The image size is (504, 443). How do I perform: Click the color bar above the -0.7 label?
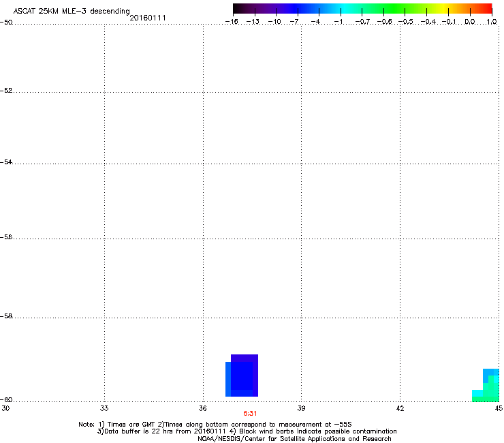click(x=362, y=9)
